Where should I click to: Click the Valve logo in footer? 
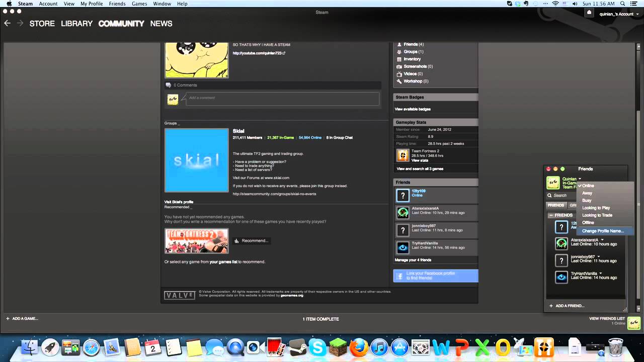[x=180, y=295]
